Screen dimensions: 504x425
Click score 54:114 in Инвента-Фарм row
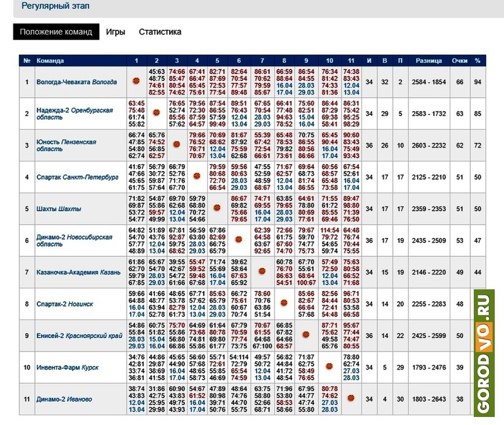pyautogui.click(x=239, y=357)
